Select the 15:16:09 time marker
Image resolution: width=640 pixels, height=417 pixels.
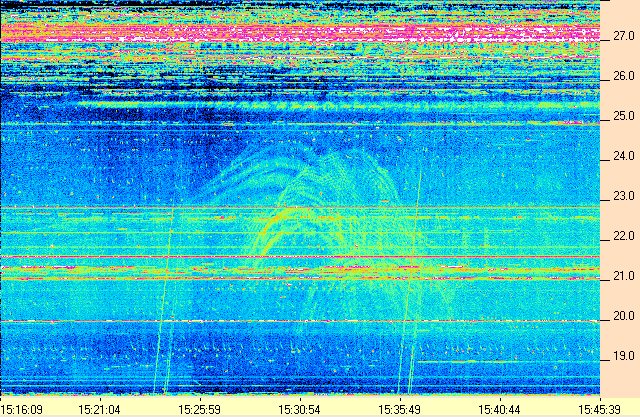(22, 409)
